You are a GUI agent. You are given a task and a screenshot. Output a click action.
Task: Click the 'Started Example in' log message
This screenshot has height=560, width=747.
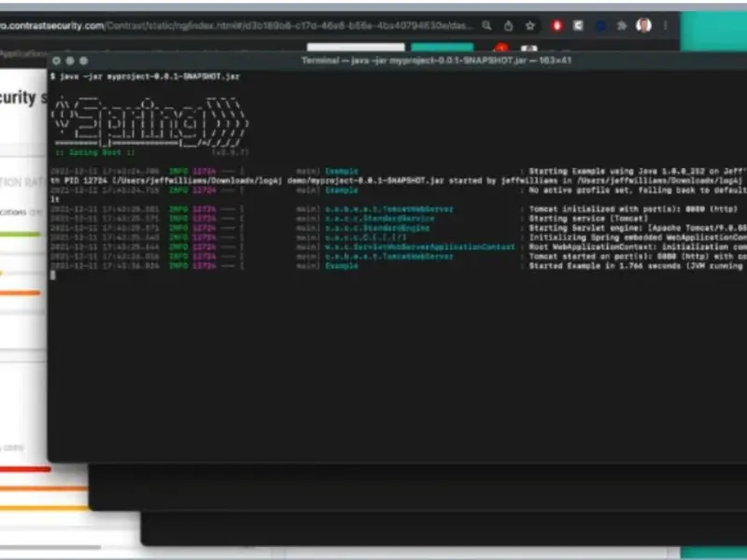(x=638, y=266)
